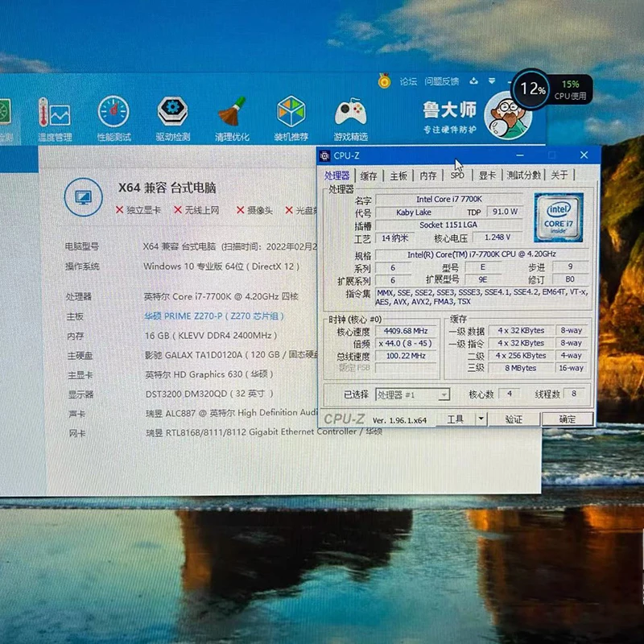Click the Ludashi mascot avatar
644x644 pixels.
[509, 117]
